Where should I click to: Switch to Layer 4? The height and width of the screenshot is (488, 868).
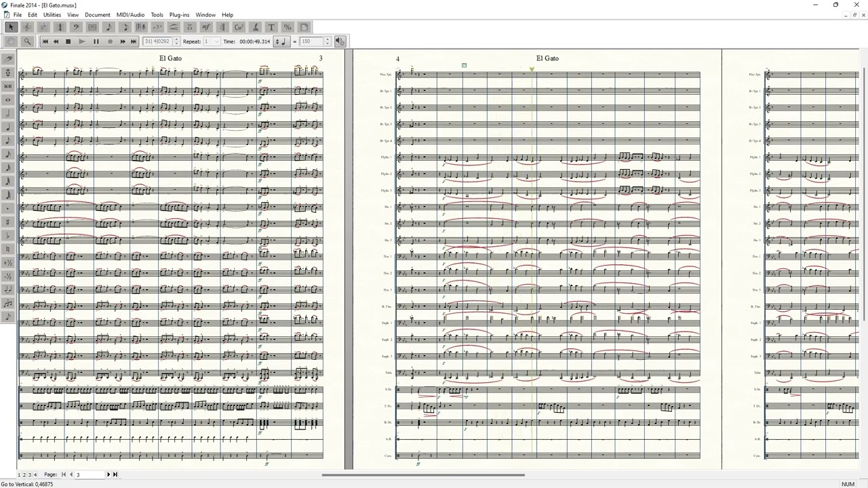[35, 474]
